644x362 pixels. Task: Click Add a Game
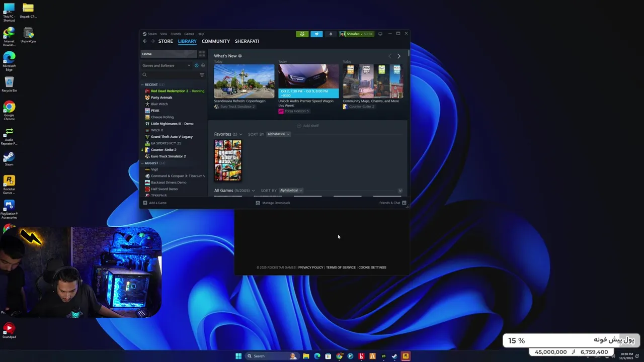155,203
